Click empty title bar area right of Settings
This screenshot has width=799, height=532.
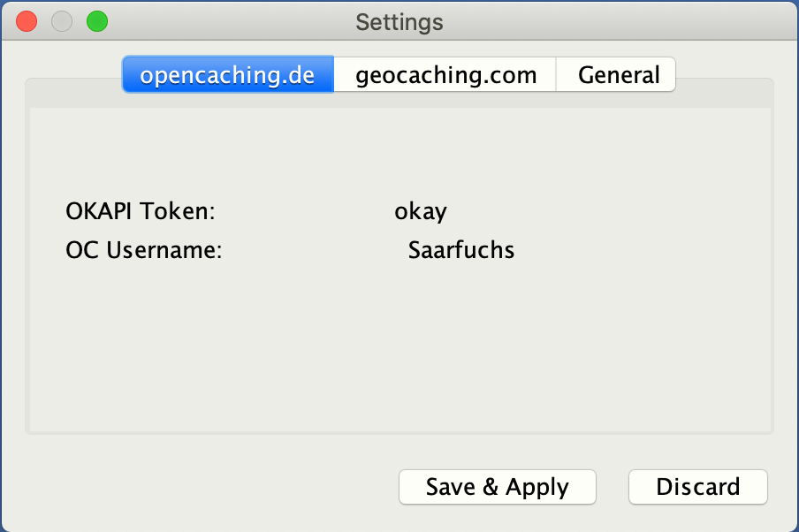pyautogui.click(x=612, y=22)
